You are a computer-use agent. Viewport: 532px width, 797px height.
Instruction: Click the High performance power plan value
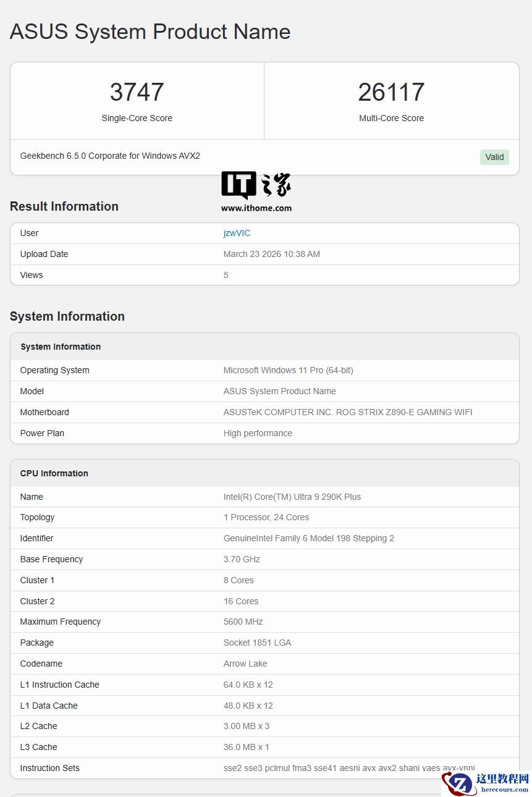258,433
